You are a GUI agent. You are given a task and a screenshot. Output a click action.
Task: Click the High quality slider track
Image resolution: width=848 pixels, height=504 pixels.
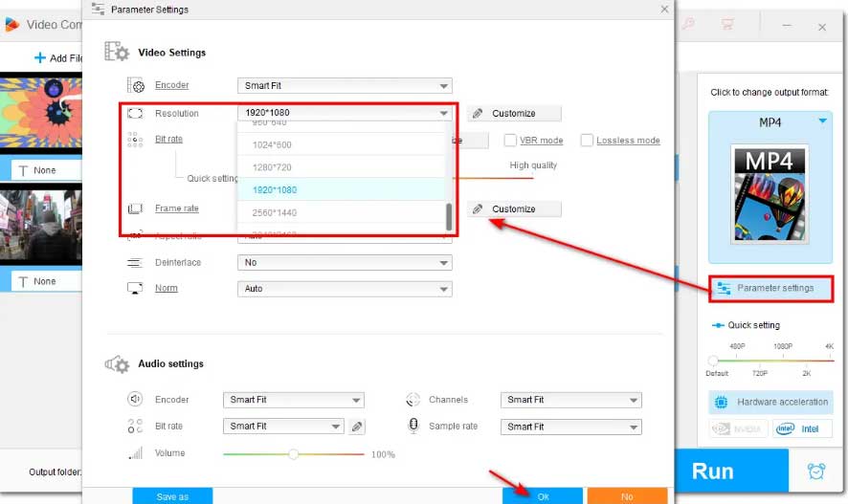[x=493, y=178]
